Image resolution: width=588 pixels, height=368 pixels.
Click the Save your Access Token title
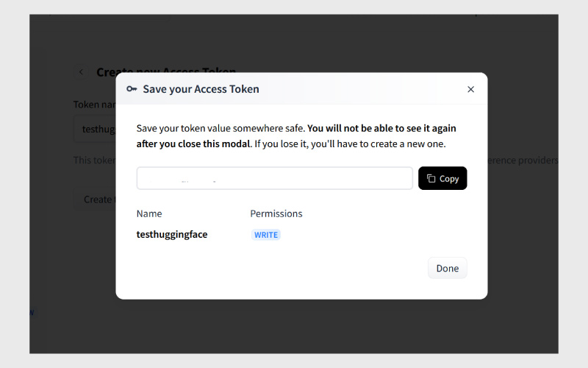201,89
